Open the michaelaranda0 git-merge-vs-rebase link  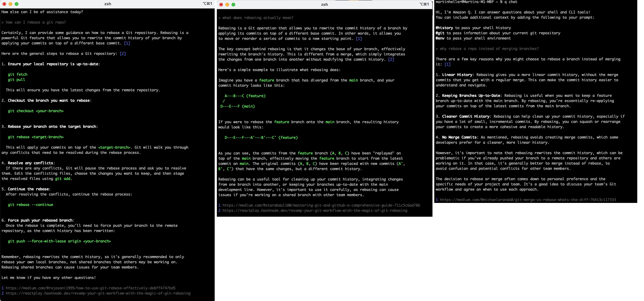coord(528,200)
